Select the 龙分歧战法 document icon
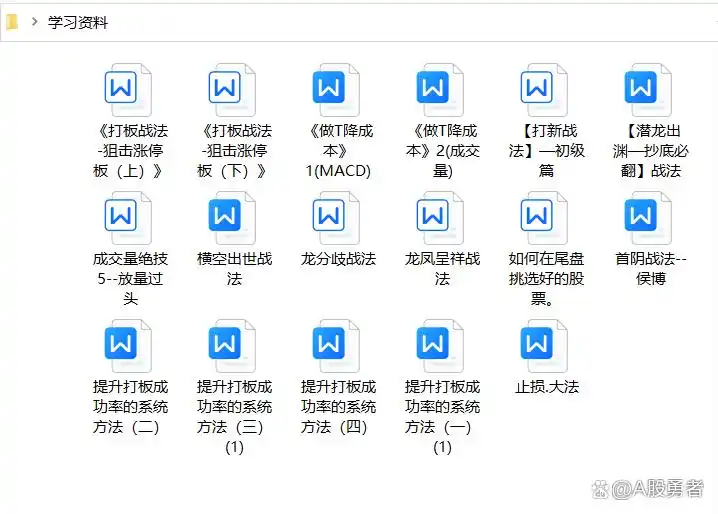The width and height of the screenshot is (718, 514). click(x=336, y=218)
